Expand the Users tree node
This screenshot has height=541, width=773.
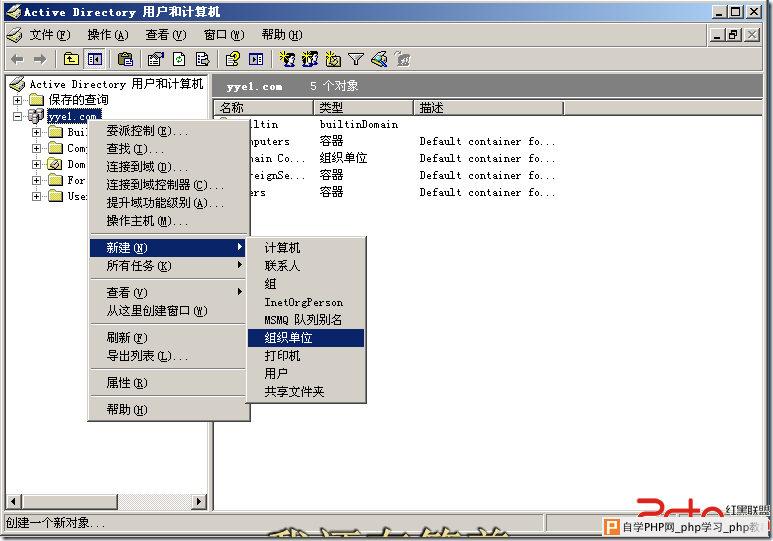pos(36,196)
